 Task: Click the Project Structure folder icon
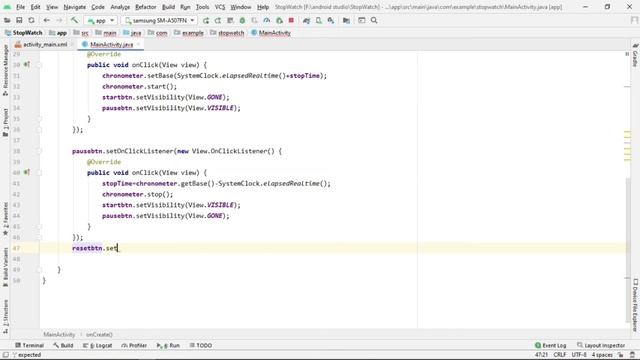[346, 20]
